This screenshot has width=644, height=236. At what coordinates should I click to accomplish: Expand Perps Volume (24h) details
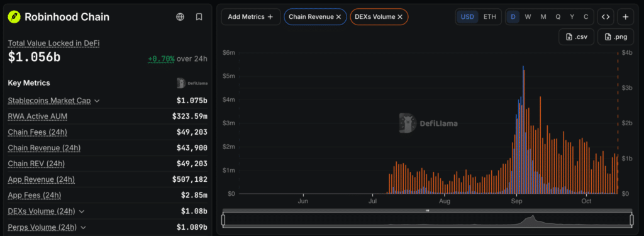click(x=84, y=227)
